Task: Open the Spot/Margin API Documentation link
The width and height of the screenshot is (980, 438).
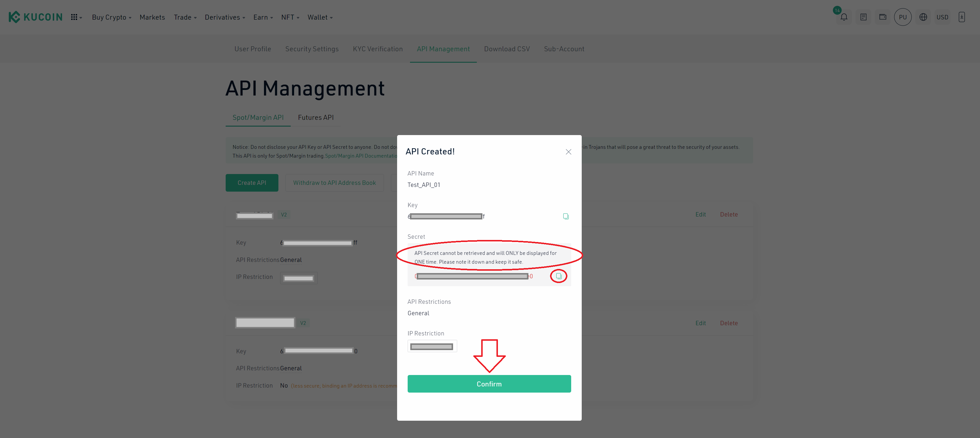Action: [x=361, y=156]
